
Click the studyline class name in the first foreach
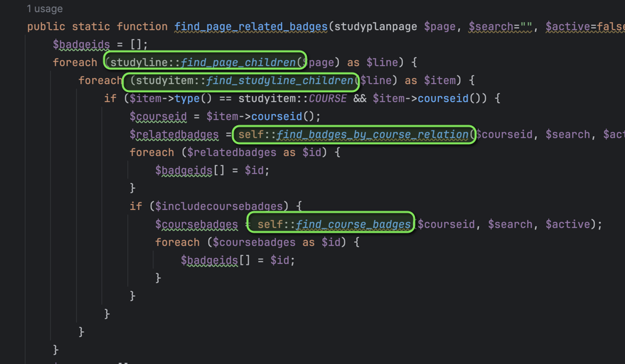click(x=139, y=63)
